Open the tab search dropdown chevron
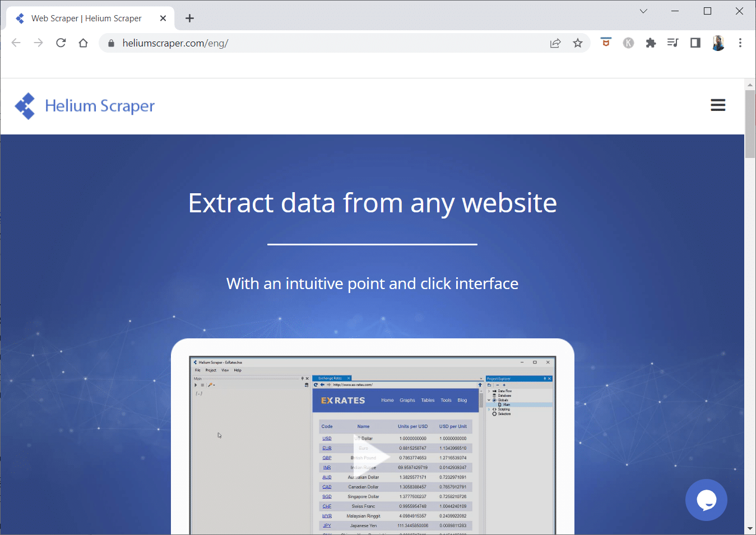 click(x=643, y=11)
